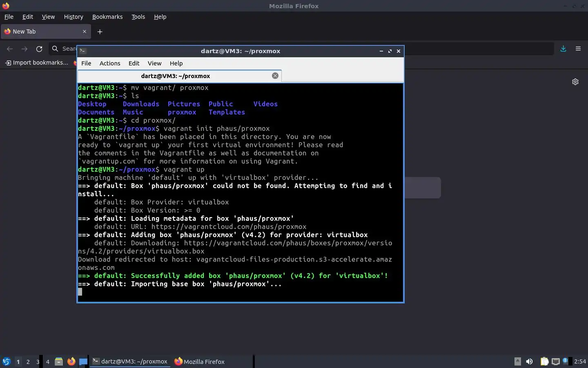
Task: Open Firefox Tools menu
Action: (138, 17)
